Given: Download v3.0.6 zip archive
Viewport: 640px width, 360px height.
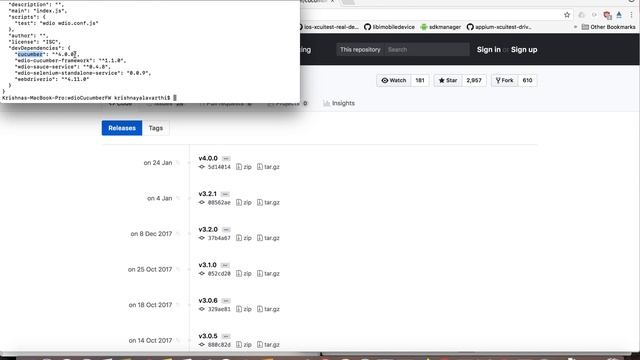Looking at the screenshot, I should coord(244,309).
